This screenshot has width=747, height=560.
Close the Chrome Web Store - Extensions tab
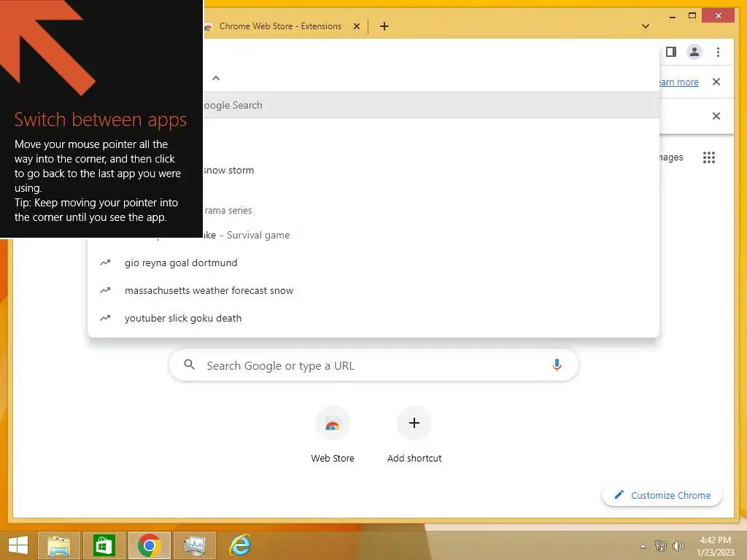(x=356, y=26)
